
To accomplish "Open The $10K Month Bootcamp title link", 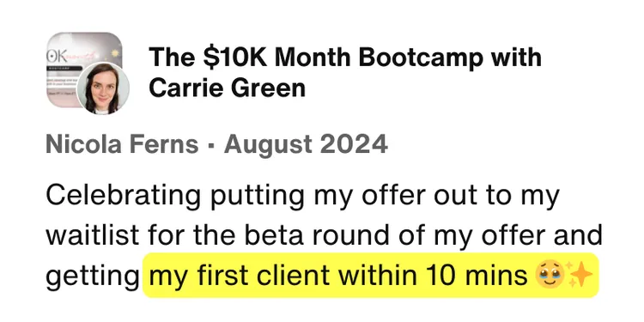I will (x=345, y=72).
